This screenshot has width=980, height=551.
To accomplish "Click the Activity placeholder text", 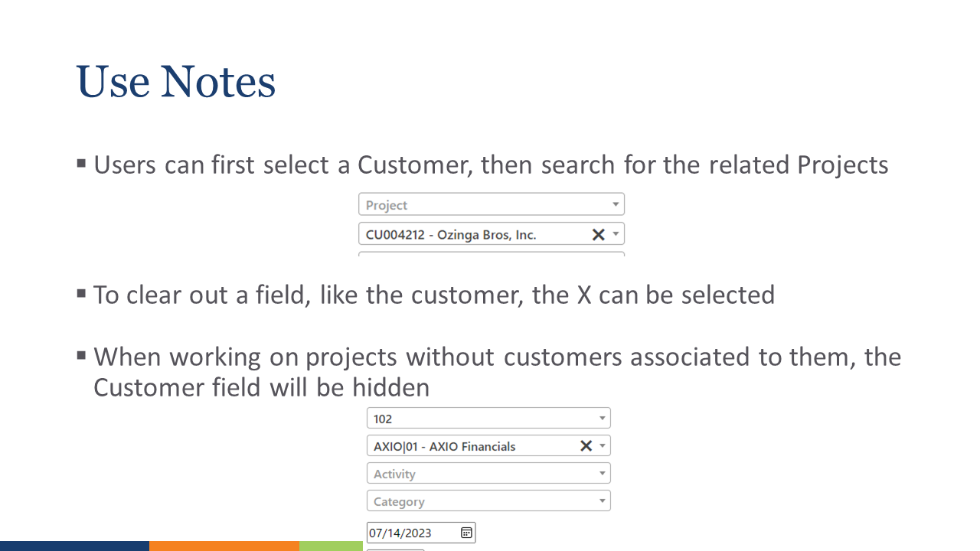I will pos(394,474).
